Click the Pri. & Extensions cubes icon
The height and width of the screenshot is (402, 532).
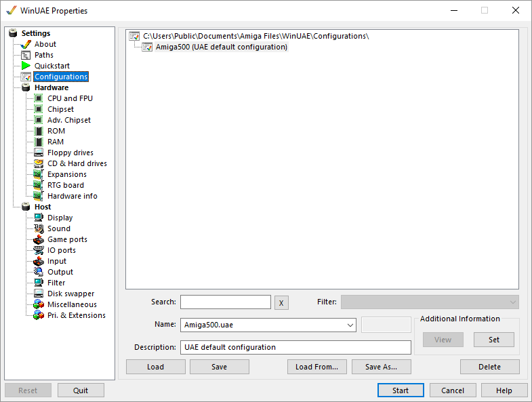tap(39, 315)
